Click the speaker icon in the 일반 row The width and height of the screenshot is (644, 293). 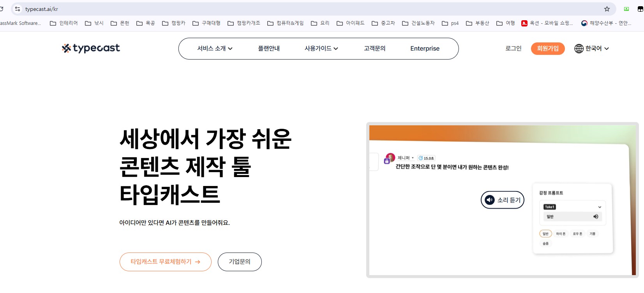pyautogui.click(x=596, y=217)
